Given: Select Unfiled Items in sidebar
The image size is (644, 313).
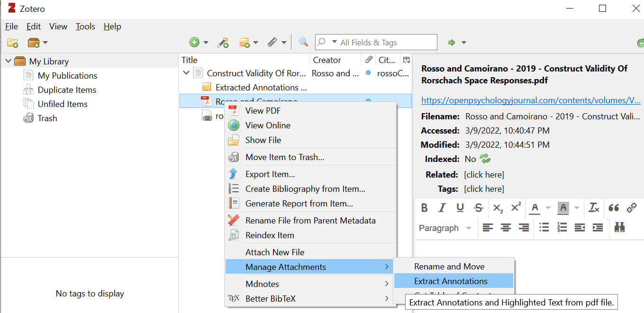Looking at the screenshot, I should pyautogui.click(x=63, y=104).
